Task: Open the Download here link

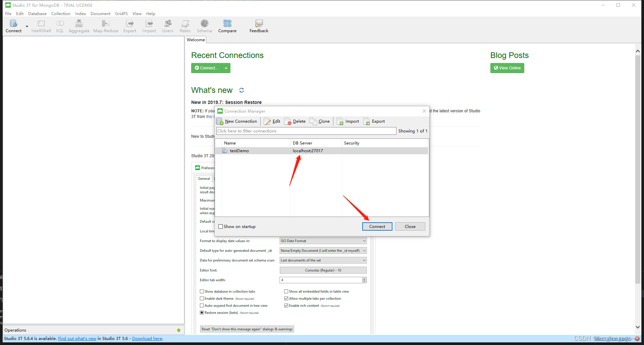Action: pyautogui.click(x=147, y=339)
